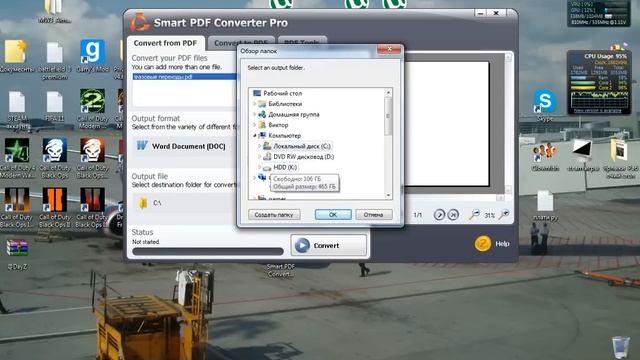Expand the Домашняя группа tree node

point(255,114)
